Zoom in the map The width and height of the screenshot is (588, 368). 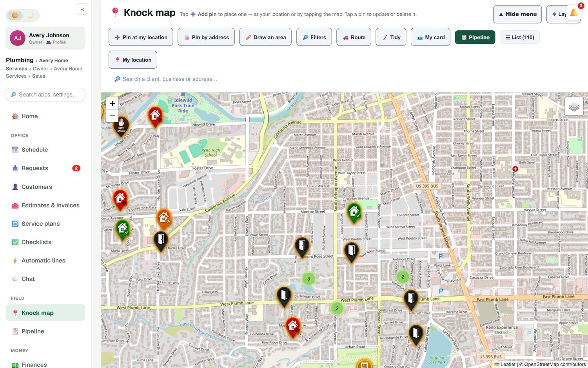113,104
